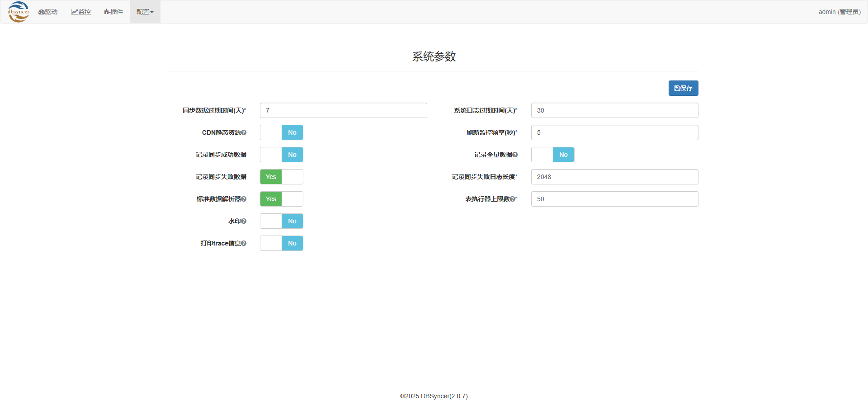Image resolution: width=868 pixels, height=401 pixels.
Task: Enable the 记录全量数据 switch
Action: point(552,155)
